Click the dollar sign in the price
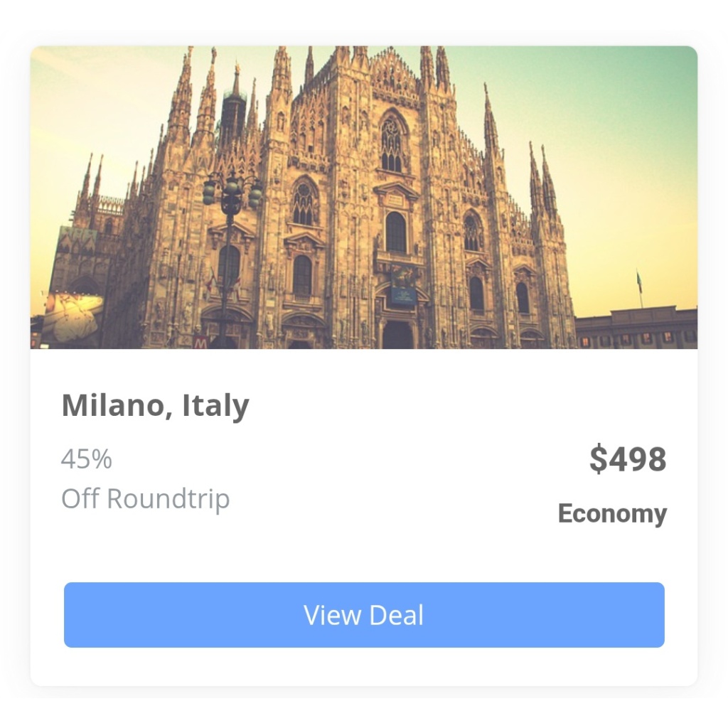The width and height of the screenshot is (728, 728). tap(598, 459)
